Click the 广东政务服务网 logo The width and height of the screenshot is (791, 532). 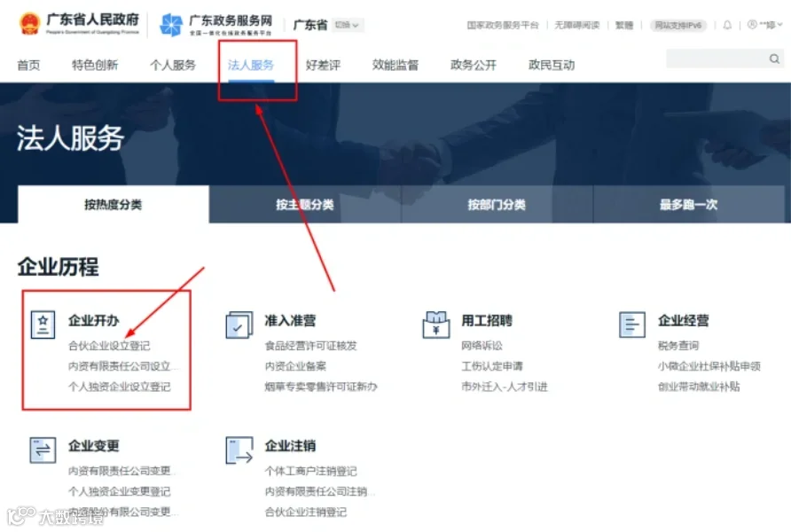click(x=215, y=25)
